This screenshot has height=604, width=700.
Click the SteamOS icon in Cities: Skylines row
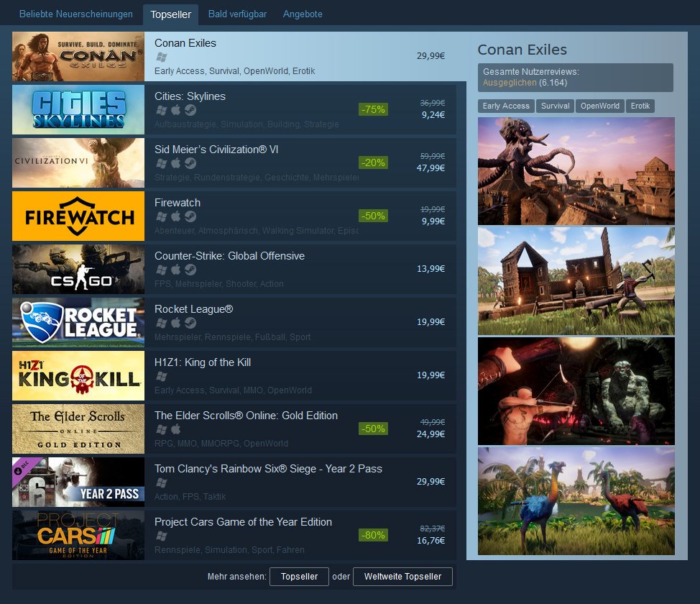[190, 110]
